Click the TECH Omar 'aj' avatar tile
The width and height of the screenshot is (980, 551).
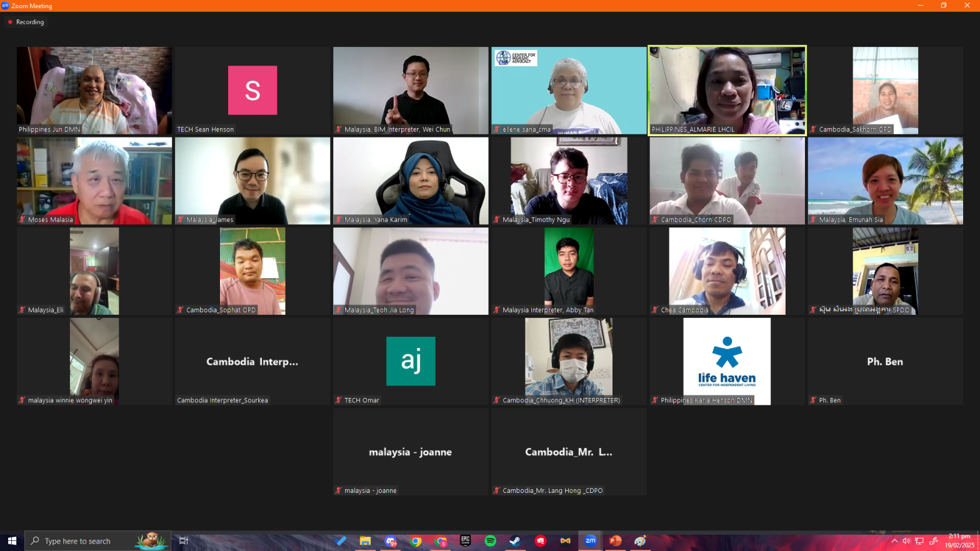[411, 361]
